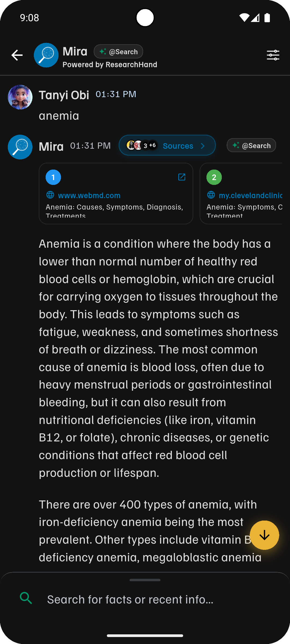This screenshot has width=290, height=644.
Task: Tap the Mira title in the header
Action: [75, 51]
